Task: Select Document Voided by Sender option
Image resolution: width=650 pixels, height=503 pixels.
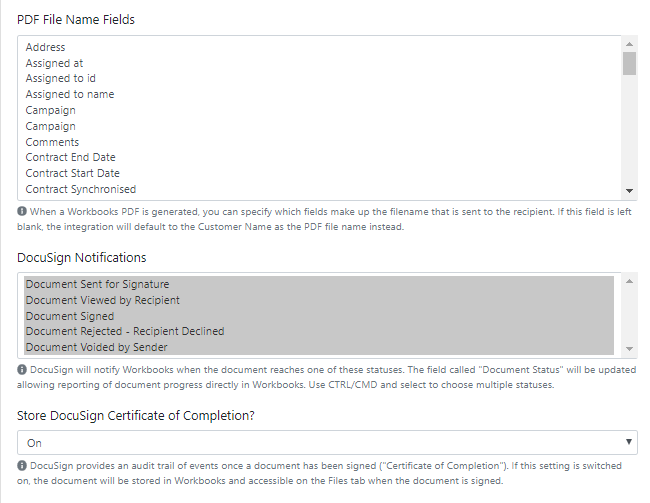Action: click(x=319, y=347)
